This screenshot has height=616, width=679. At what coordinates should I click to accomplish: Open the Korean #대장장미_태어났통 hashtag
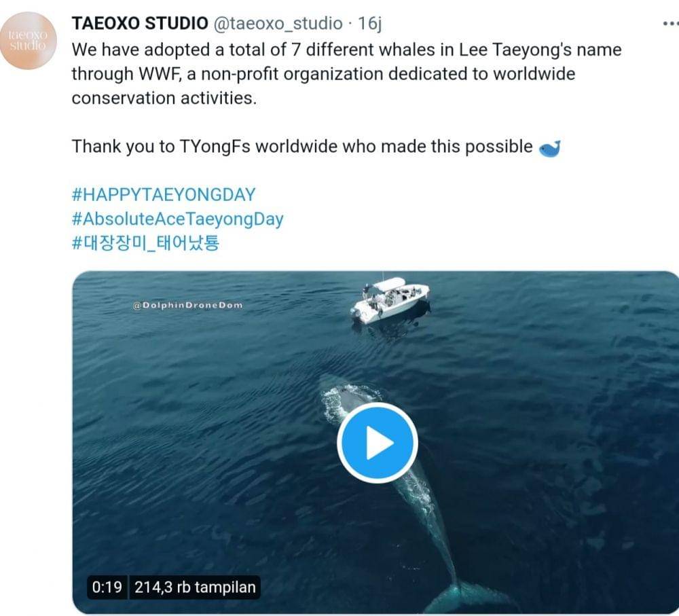tap(145, 243)
